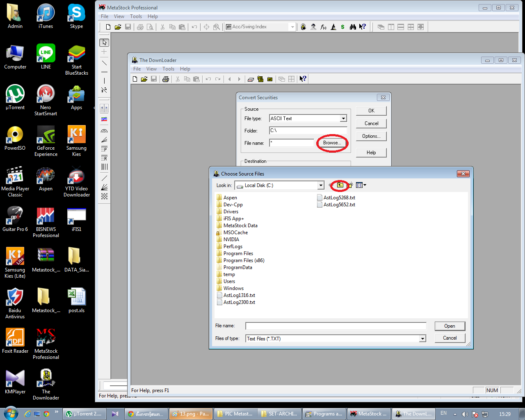Select the MetaStock pointer arrow tool
This screenshot has height=420, width=525.
pyautogui.click(x=104, y=43)
